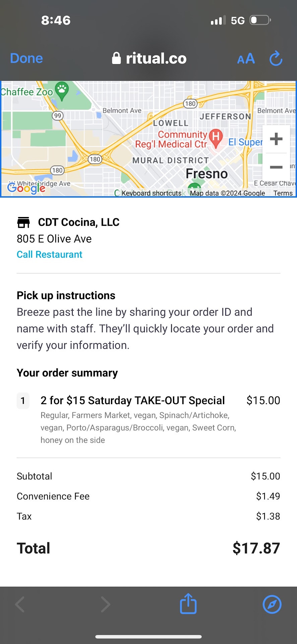Tap the ritual.co address bar
Viewport: 297px width, 644px height.
(x=149, y=59)
